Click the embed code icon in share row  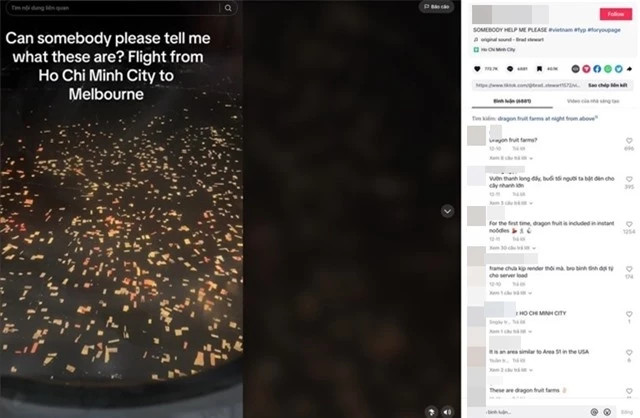(x=576, y=69)
